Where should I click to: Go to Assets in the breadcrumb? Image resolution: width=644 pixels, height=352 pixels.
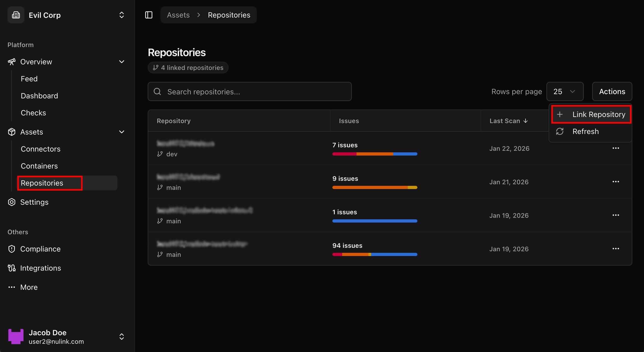[x=178, y=15]
